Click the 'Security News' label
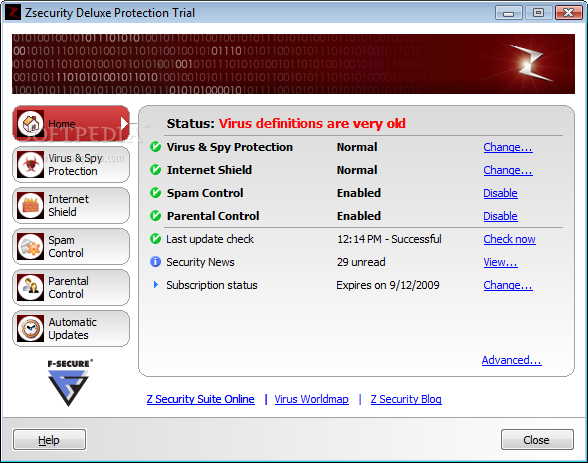This screenshot has width=588, height=463. tap(200, 262)
